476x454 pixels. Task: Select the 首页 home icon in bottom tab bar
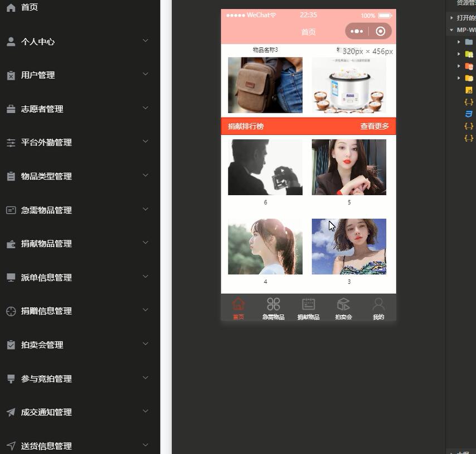[239, 304]
